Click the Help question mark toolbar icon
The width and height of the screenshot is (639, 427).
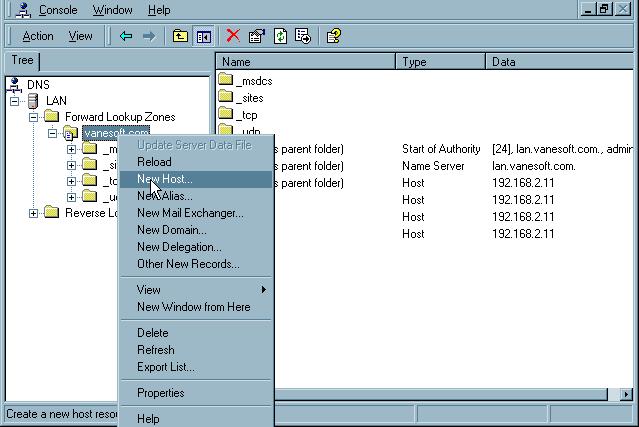click(x=334, y=36)
